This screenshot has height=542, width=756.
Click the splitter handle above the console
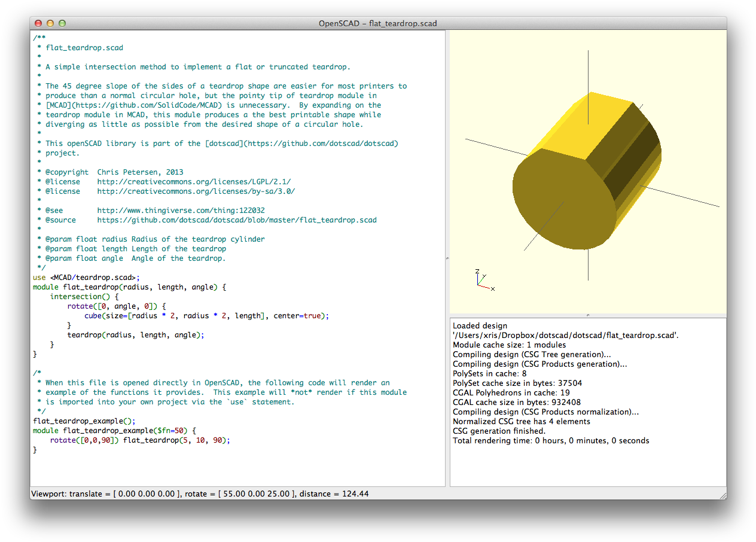point(588,315)
